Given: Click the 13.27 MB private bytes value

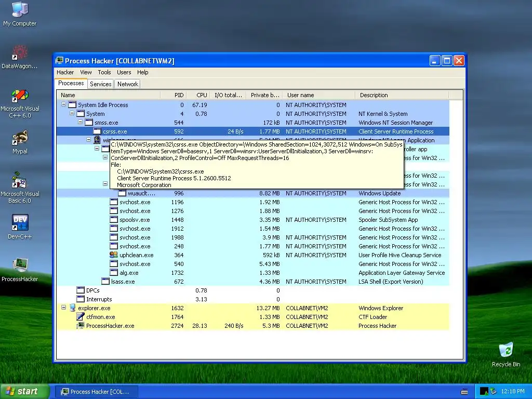Looking at the screenshot, I should click(x=268, y=308).
